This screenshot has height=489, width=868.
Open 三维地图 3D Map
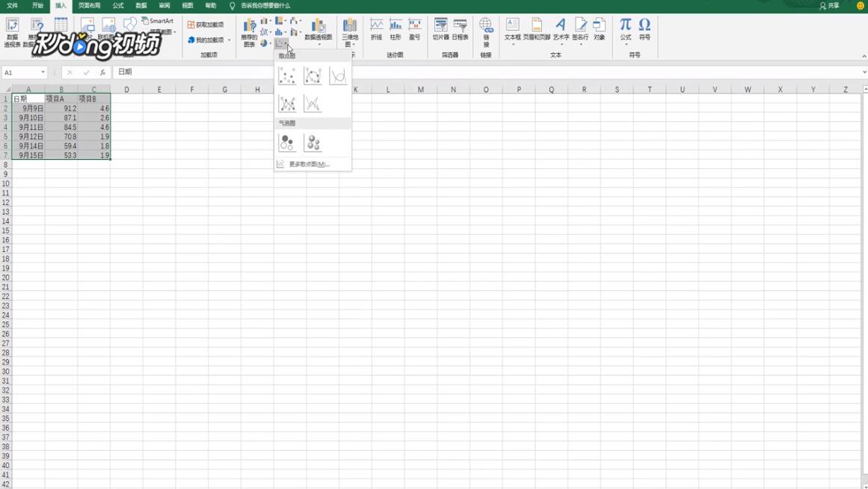350,32
